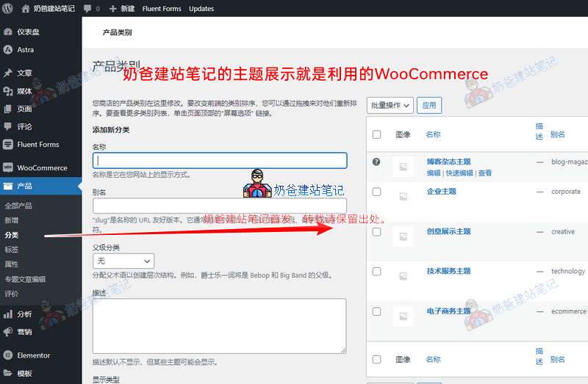Click the 博客杂志主题 placeholder image
The width and height of the screenshot is (588, 384).
point(403,167)
